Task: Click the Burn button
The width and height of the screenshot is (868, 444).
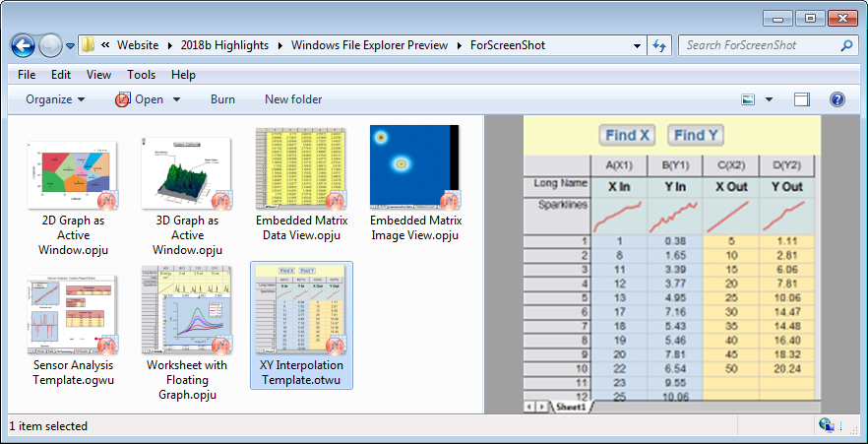Action: pos(222,99)
